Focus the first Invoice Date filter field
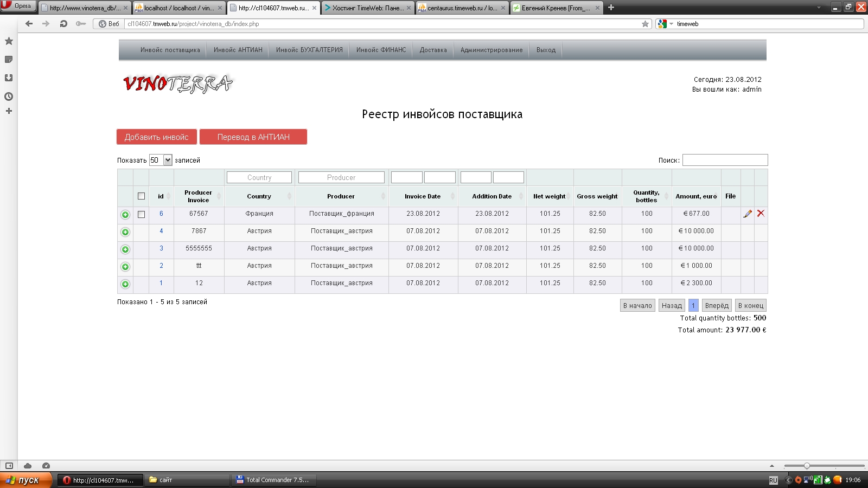This screenshot has height=488, width=868. click(406, 177)
